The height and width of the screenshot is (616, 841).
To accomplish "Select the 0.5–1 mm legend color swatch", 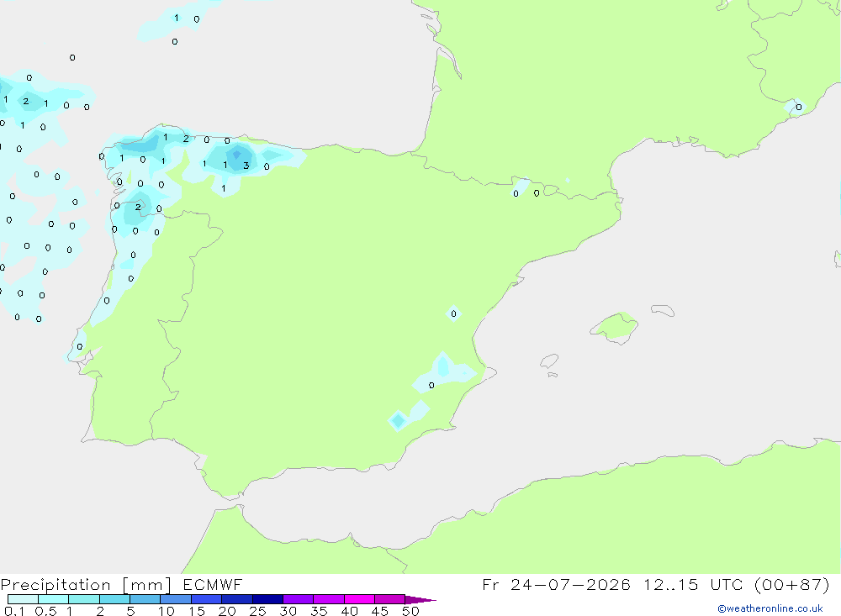I will pyautogui.click(x=54, y=599).
